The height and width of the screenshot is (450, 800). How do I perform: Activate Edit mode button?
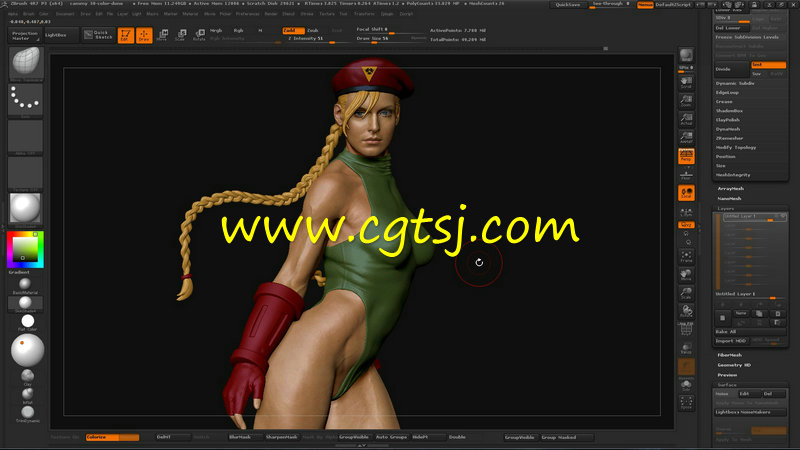point(126,35)
